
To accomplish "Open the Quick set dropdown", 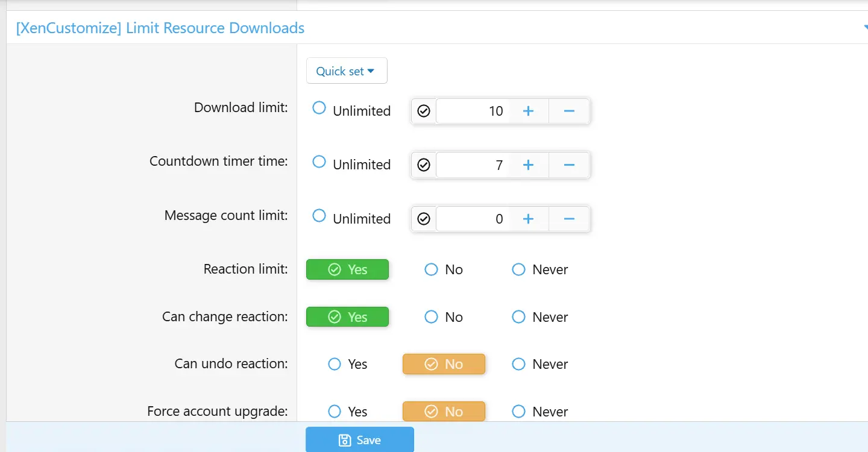I will 346,71.
